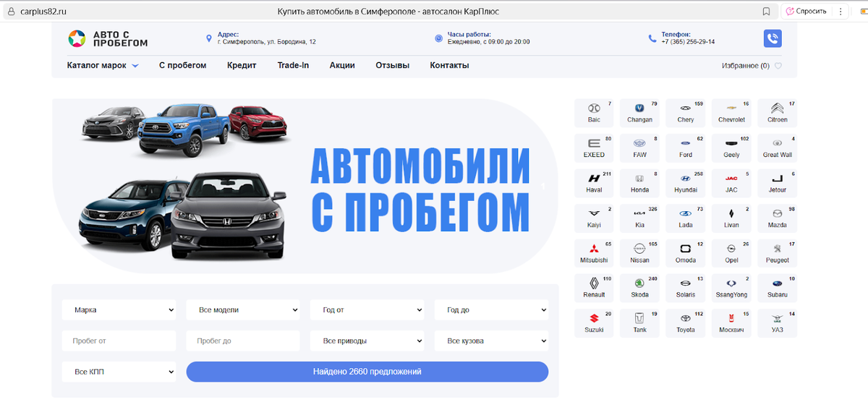The width and height of the screenshot is (868, 410).
Task: Open the Trade-In menu item
Action: (293, 65)
